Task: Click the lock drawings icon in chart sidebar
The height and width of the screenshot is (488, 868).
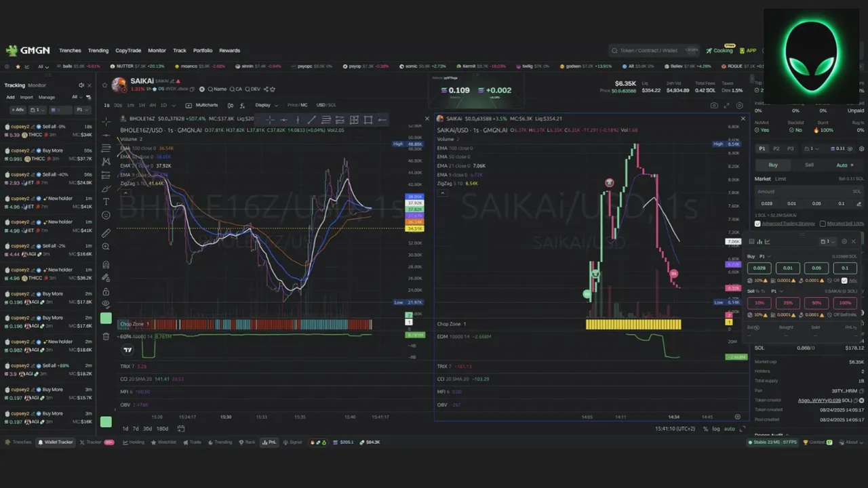Action: [x=106, y=291]
